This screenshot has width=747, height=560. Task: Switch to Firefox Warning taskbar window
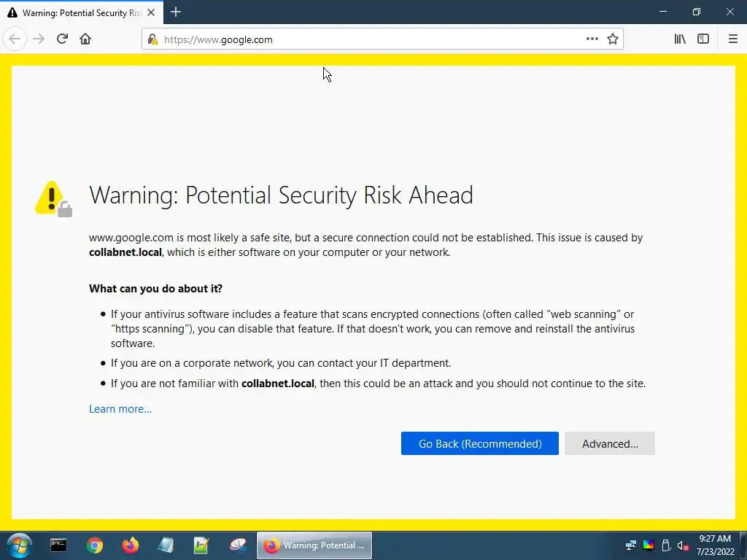314,545
